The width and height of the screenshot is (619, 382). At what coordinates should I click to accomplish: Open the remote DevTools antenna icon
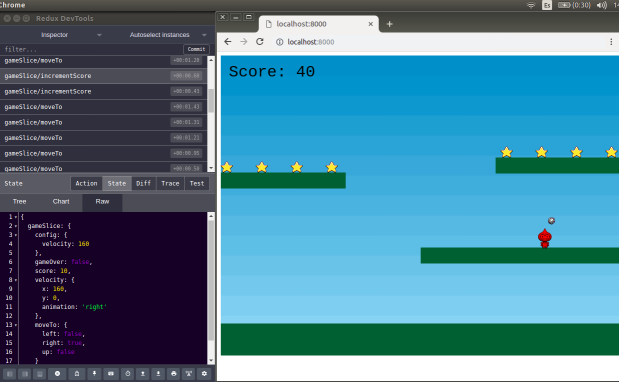tap(189, 373)
